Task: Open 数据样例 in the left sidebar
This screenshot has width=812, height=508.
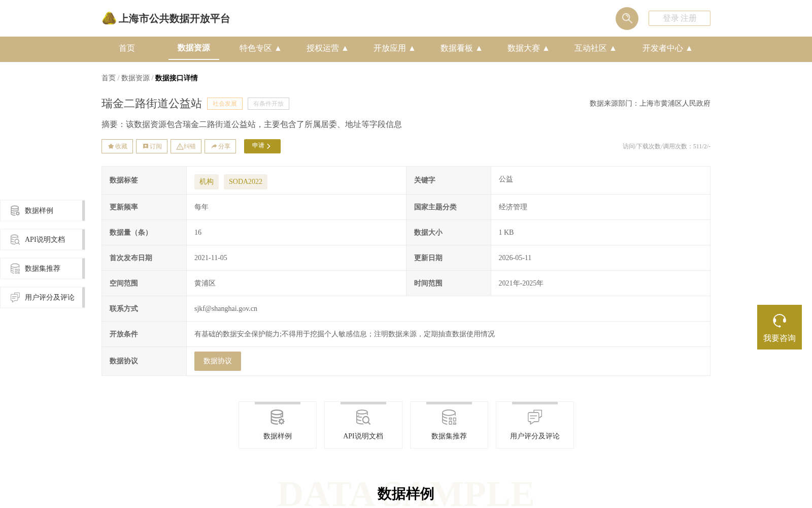Action: click(43, 210)
